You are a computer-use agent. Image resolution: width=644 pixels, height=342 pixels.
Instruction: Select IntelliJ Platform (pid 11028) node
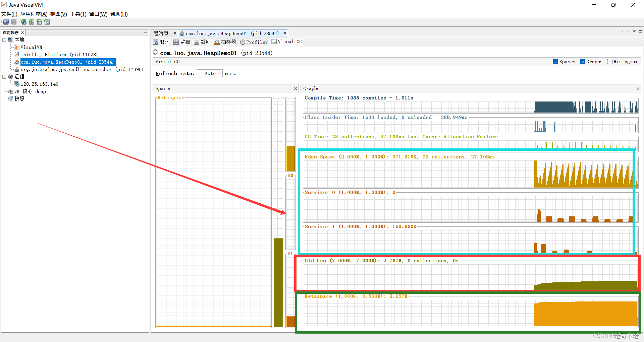click(59, 55)
